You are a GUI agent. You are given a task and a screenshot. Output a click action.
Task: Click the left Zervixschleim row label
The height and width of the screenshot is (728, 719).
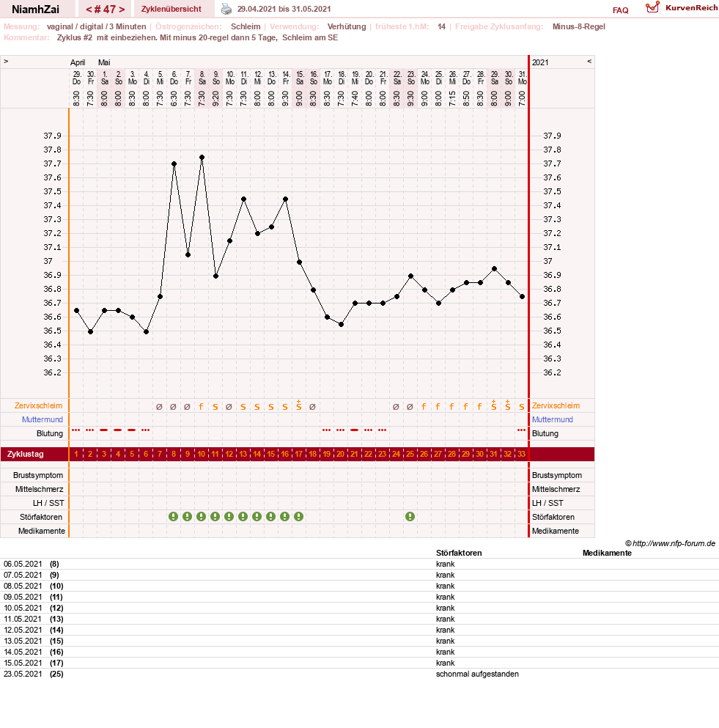click(38, 405)
